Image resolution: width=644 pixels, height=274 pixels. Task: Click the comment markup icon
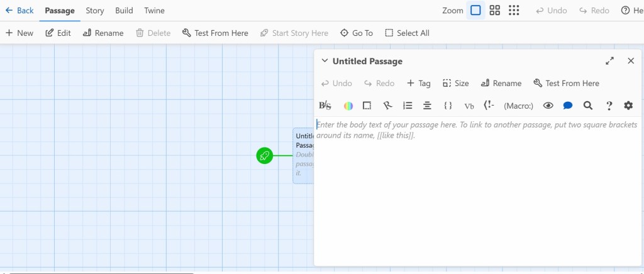click(x=489, y=106)
